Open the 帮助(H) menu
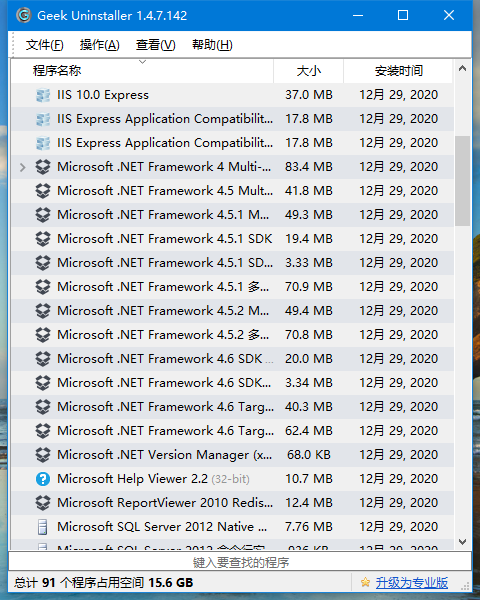 [212, 45]
